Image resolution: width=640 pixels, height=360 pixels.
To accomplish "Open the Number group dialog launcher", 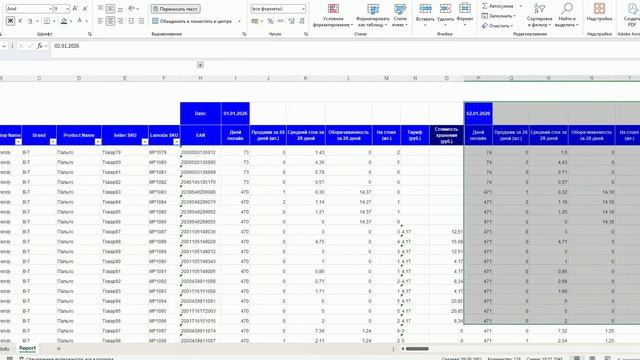I will coord(306,34).
